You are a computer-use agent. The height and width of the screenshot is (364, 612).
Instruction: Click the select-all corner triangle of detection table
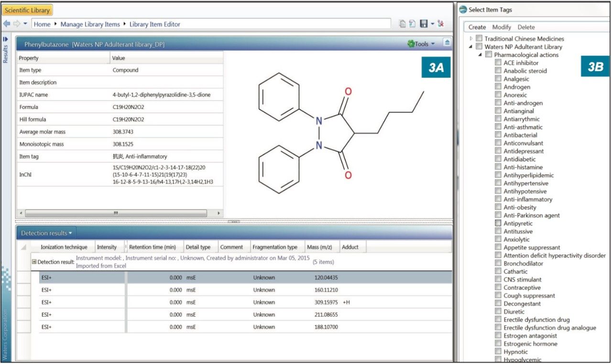(x=23, y=247)
